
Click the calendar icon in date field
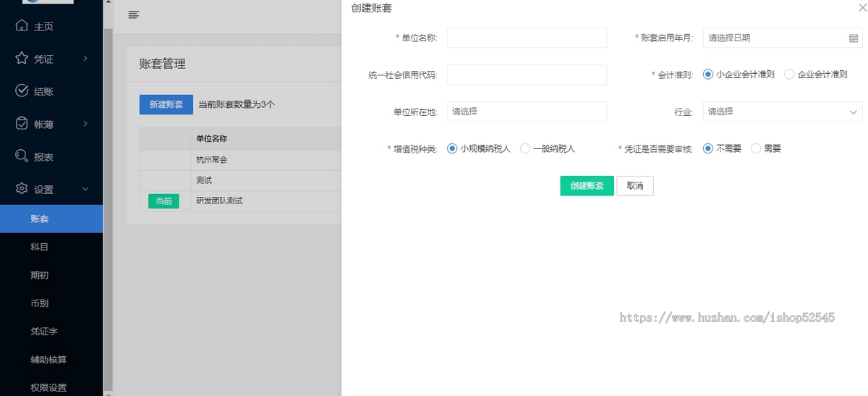(x=853, y=38)
